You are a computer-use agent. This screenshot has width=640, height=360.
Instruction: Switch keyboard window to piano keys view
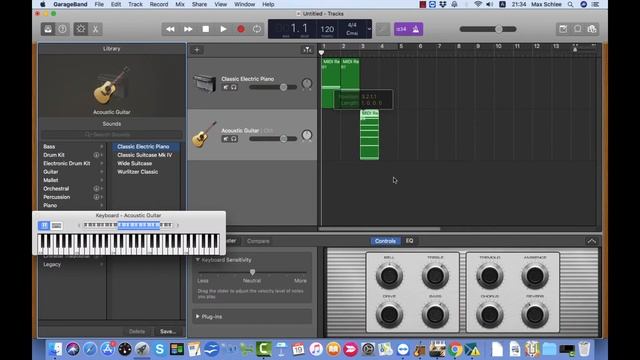point(44,225)
